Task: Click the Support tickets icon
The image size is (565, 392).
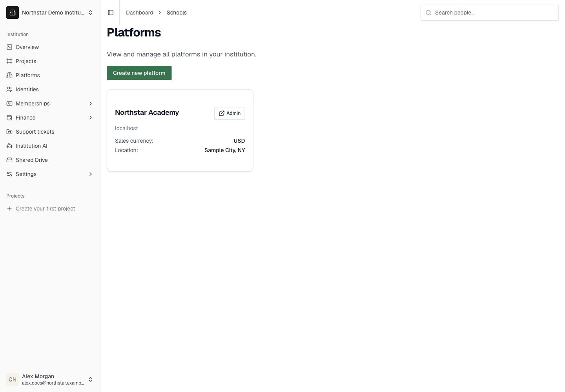Action: [x=9, y=132]
